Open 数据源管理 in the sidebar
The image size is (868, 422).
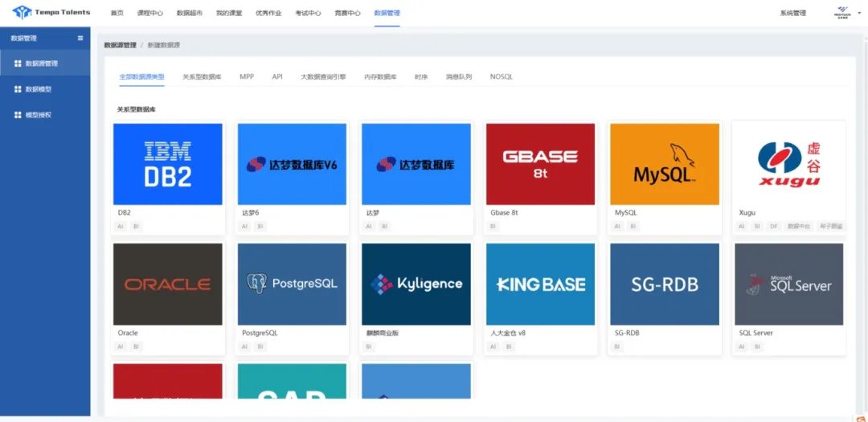coord(45,64)
